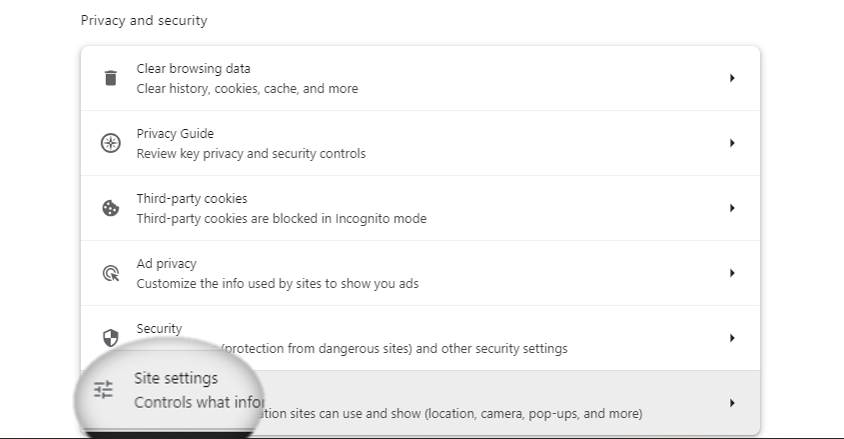The height and width of the screenshot is (439, 844).
Task: Click the Site settings sliders icon
Action: (x=103, y=390)
